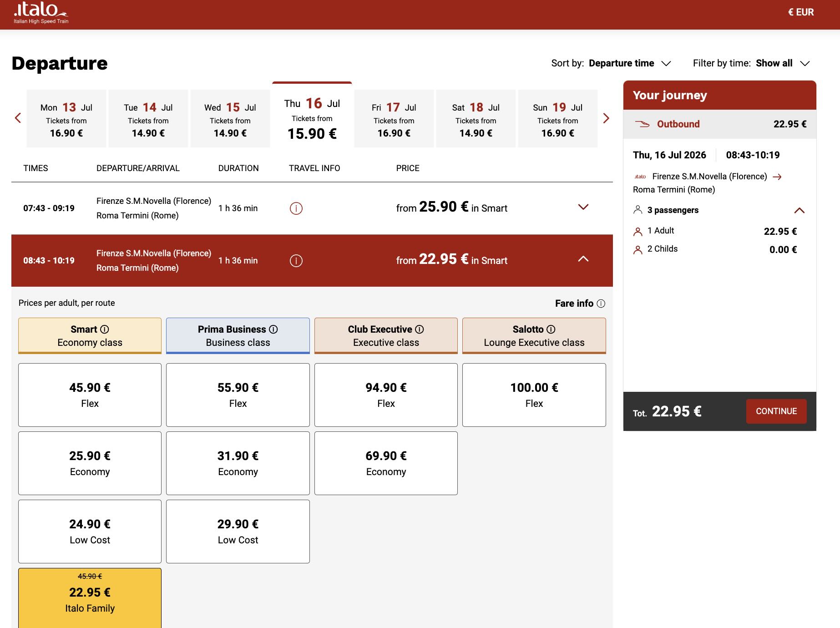840x628 pixels.
Task: Click the CONTINUE button
Action: pos(776,411)
